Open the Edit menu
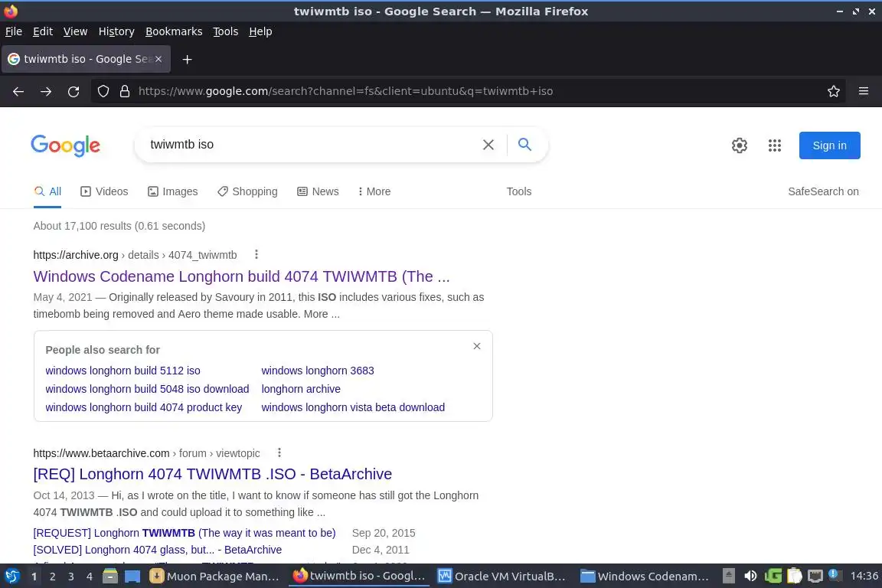This screenshot has width=882, height=588. pos(43,31)
